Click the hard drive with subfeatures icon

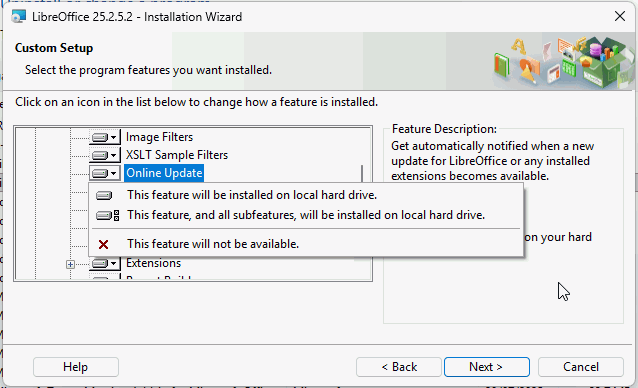click(x=107, y=215)
